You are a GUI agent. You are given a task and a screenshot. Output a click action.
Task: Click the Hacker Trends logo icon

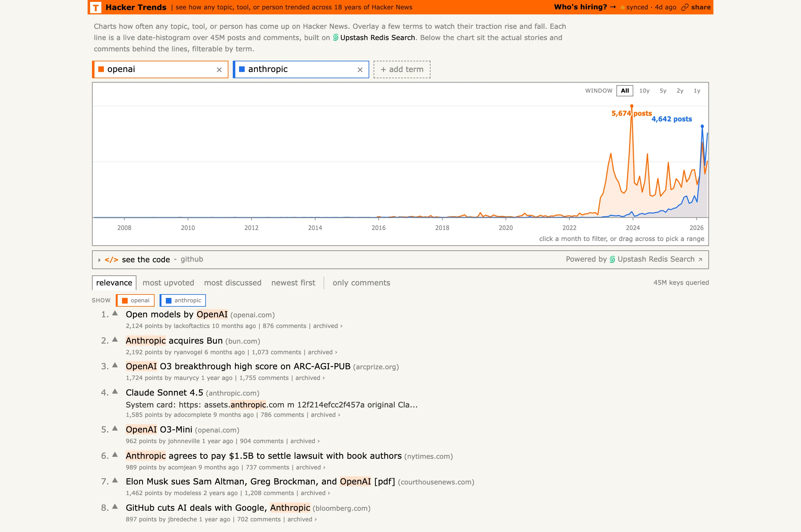[96, 7]
